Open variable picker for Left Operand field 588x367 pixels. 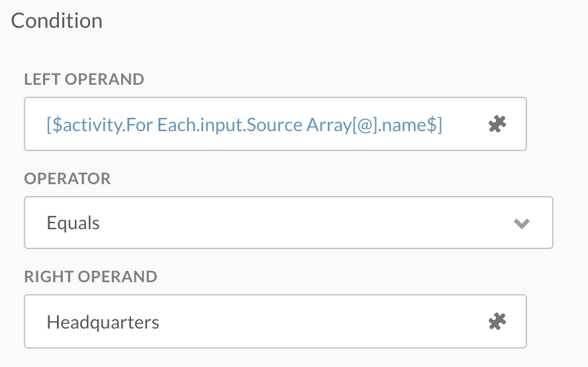(497, 124)
